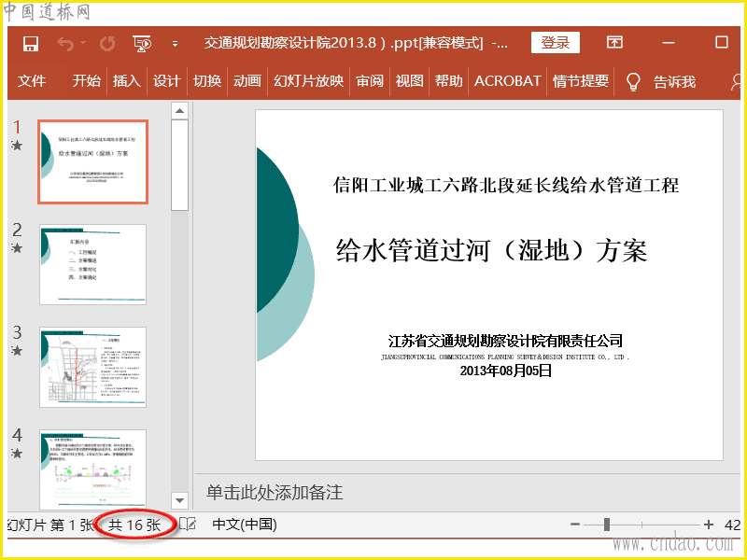Open the 情节提要 ribbon tab

point(581,81)
